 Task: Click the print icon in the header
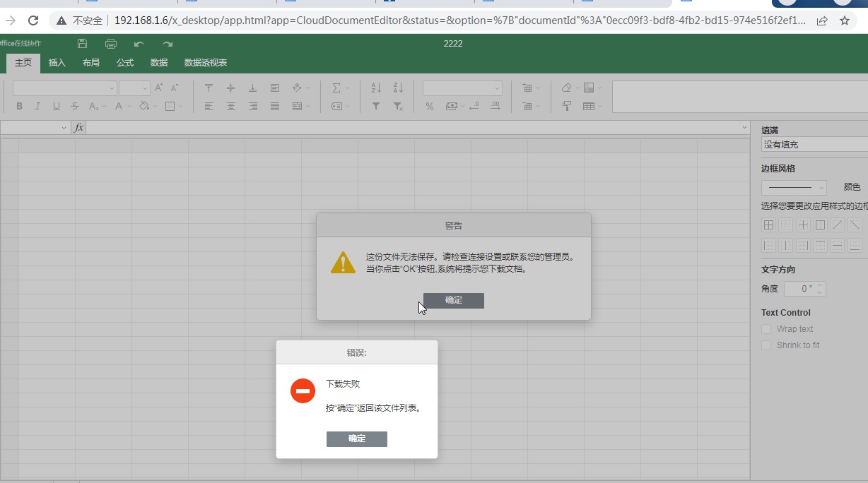(111, 44)
